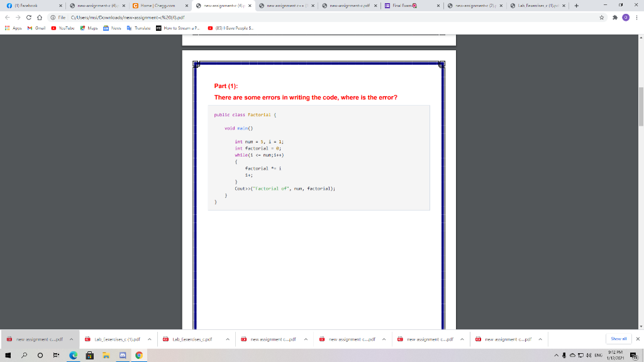Viewport: 644px width, 362px height.
Task: Close the downloads bar
Action: 638,339
